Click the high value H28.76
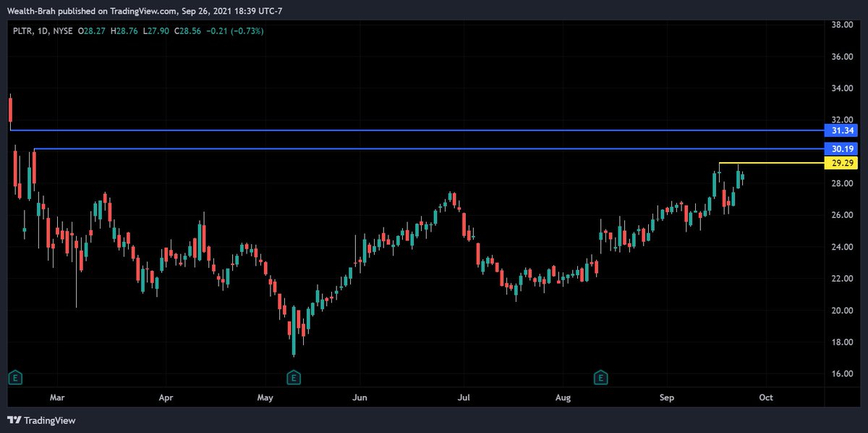 [126, 30]
